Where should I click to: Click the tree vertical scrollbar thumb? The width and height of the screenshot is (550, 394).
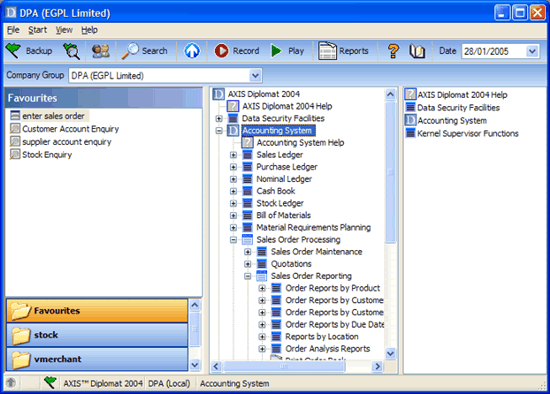coord(390,172)
